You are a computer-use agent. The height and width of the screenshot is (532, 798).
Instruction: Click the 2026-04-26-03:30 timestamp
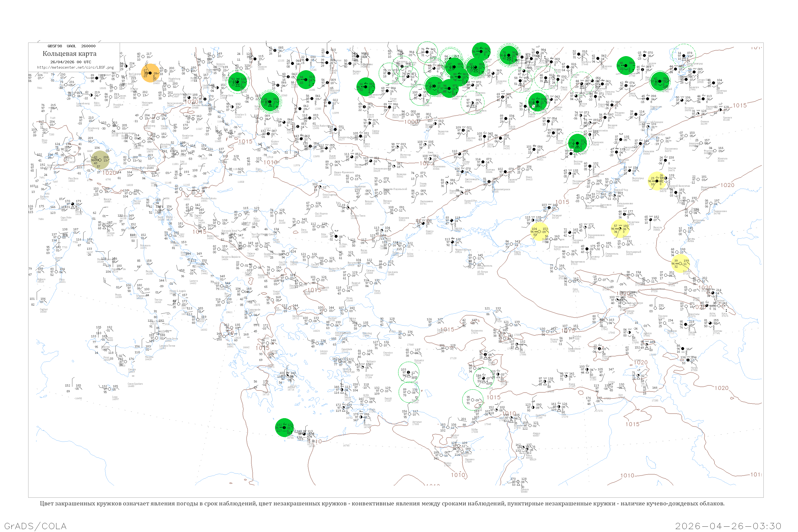(728, 526)
